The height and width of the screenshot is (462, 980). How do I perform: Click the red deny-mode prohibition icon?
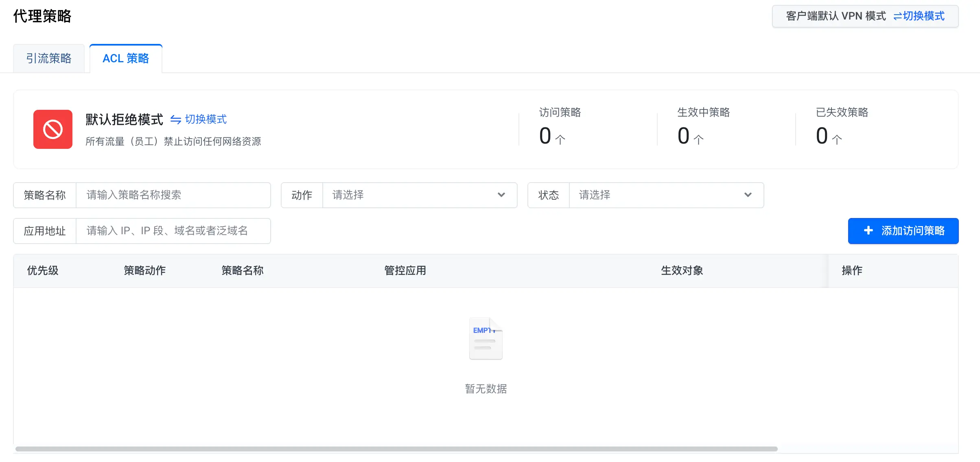coord(53,129)
